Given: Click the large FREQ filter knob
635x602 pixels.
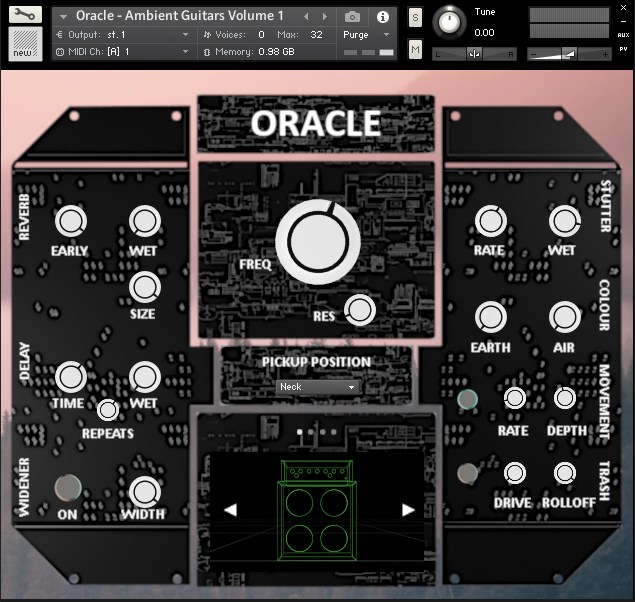Looking at the screenshot, I should tap(317, 241).
